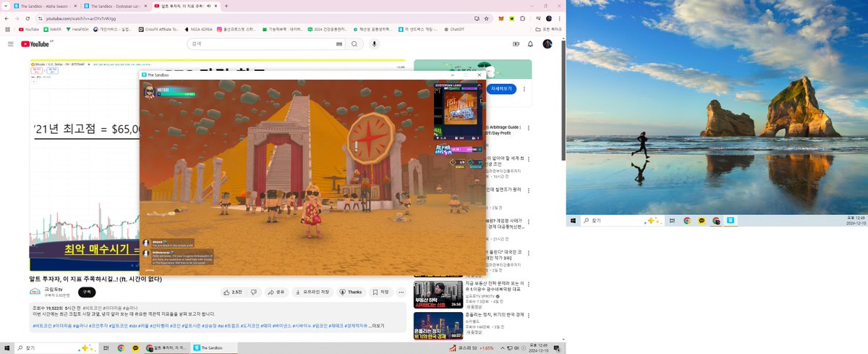Dislike the video with thumbs down
The width and height of the screenshot is (868, 354).
[x=254, y=292]
